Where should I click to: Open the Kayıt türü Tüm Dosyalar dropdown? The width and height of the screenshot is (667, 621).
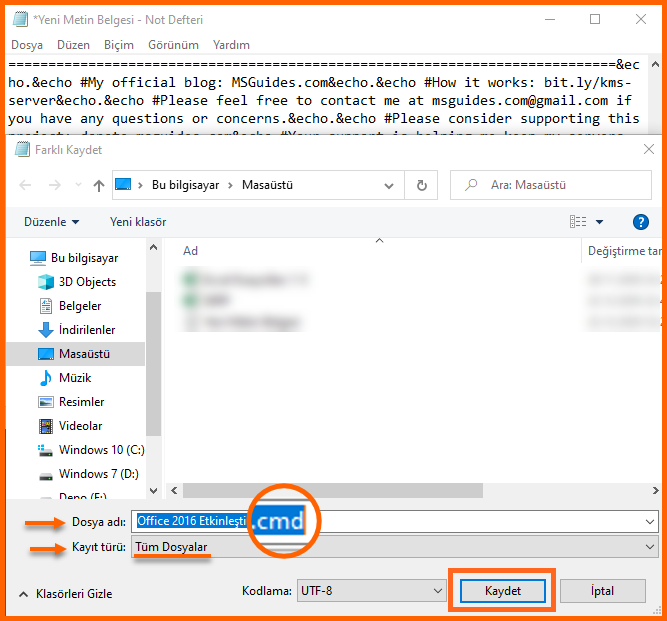click(x=395, y=547)
